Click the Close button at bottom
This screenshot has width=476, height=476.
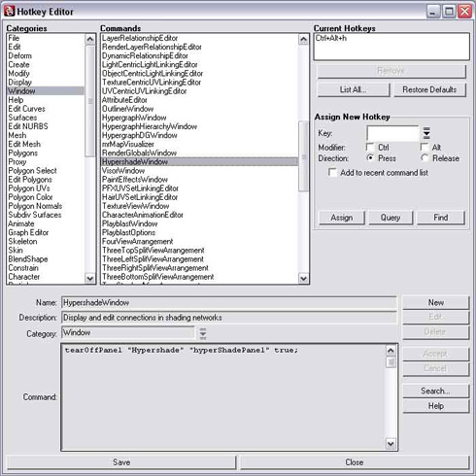(355, 462)
